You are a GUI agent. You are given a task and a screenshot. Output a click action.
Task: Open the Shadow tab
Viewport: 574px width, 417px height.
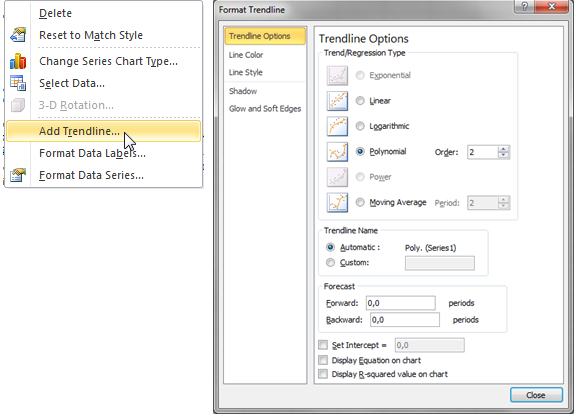click(x=265, y=91)
